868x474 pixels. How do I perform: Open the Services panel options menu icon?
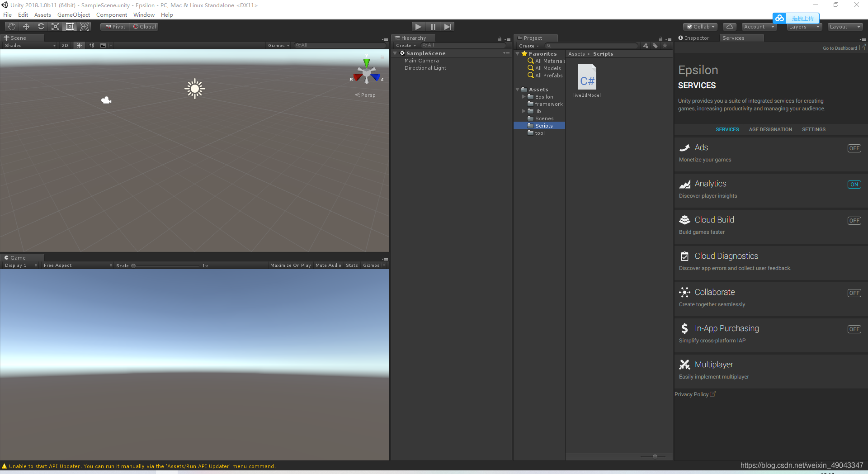863,39
